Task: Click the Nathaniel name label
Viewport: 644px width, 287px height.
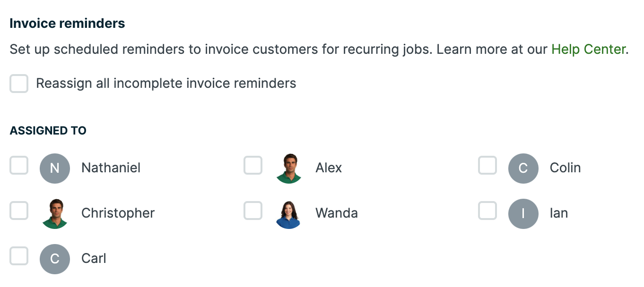Action: click(x=111, y=168)
